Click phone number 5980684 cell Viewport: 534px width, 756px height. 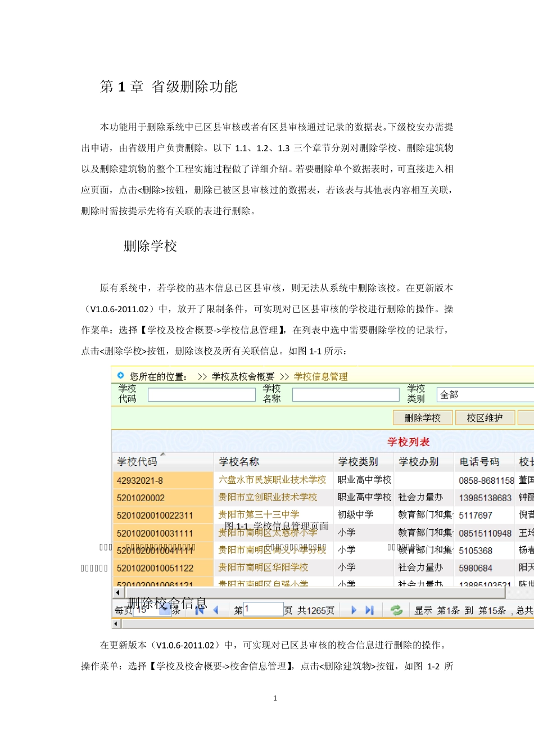(476, 568)
